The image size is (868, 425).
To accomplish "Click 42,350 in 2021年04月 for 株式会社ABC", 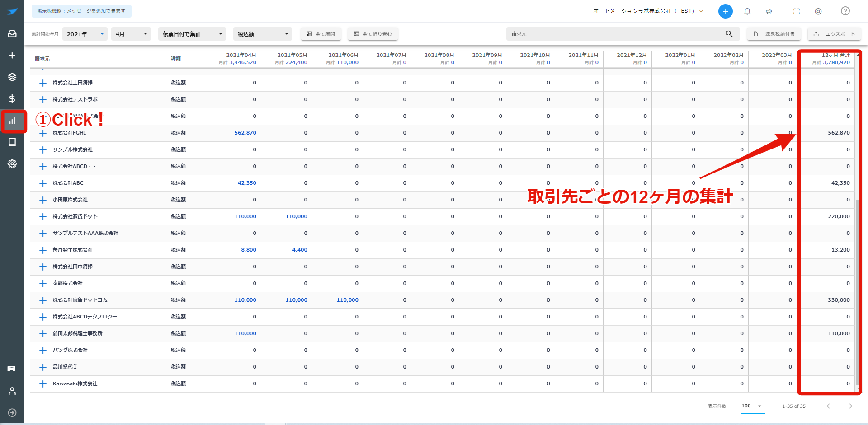I will pos(247,183).
